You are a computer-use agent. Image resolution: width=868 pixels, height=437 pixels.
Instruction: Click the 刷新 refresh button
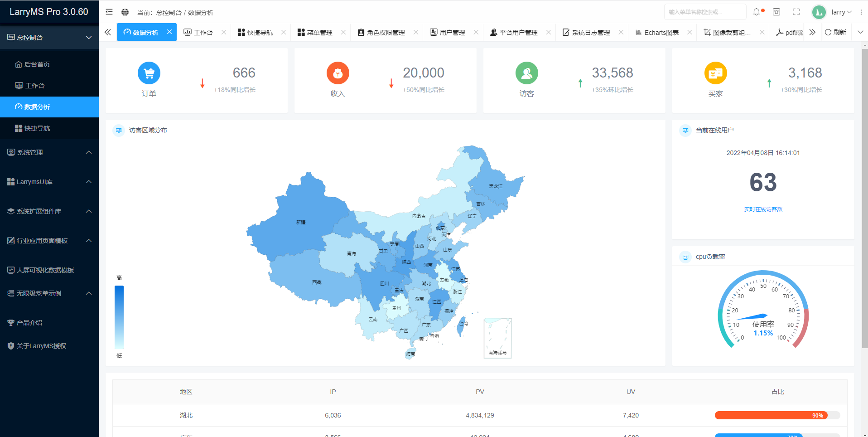[836, 32]
